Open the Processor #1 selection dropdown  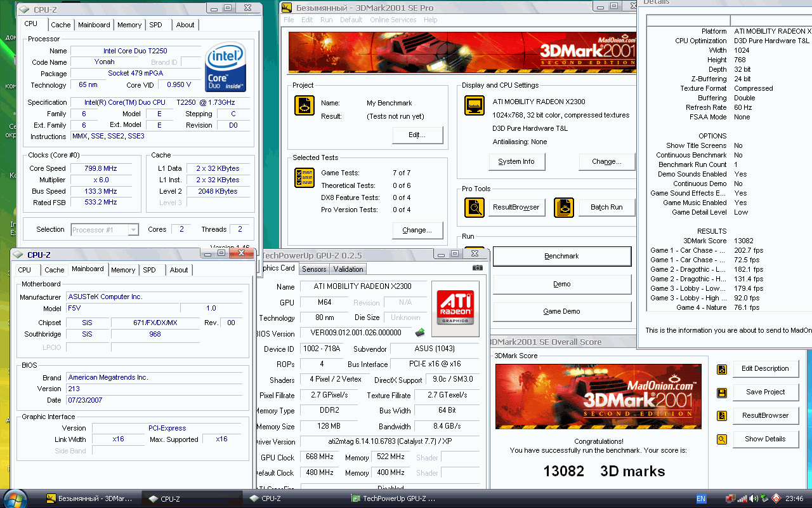coord(105,229)
